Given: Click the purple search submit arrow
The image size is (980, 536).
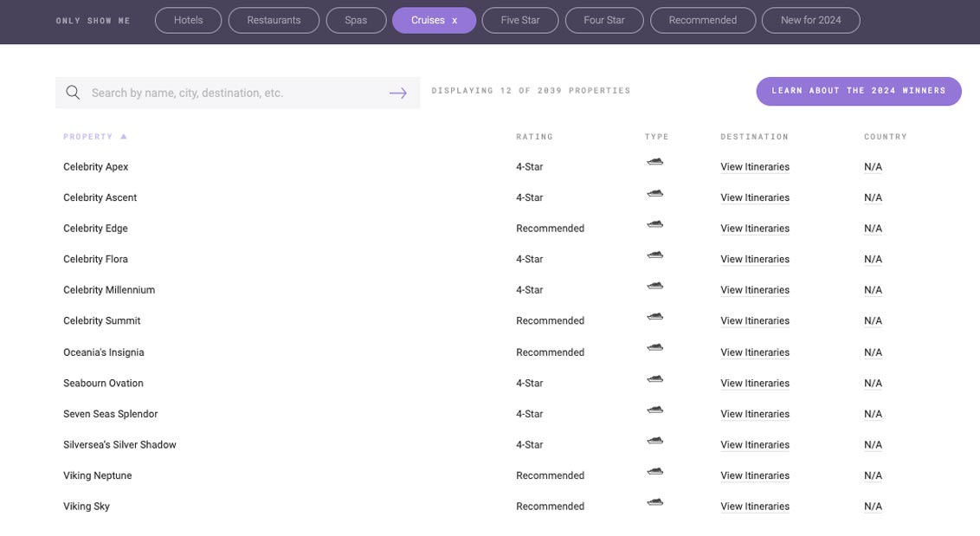Looking at the screenshot, I should point(397,93).
